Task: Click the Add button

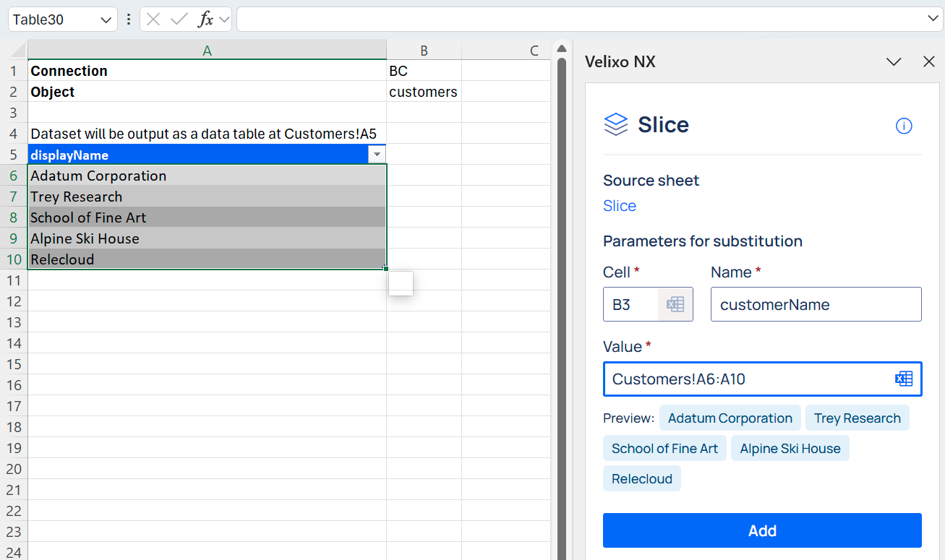Action: tap(762, 531)
